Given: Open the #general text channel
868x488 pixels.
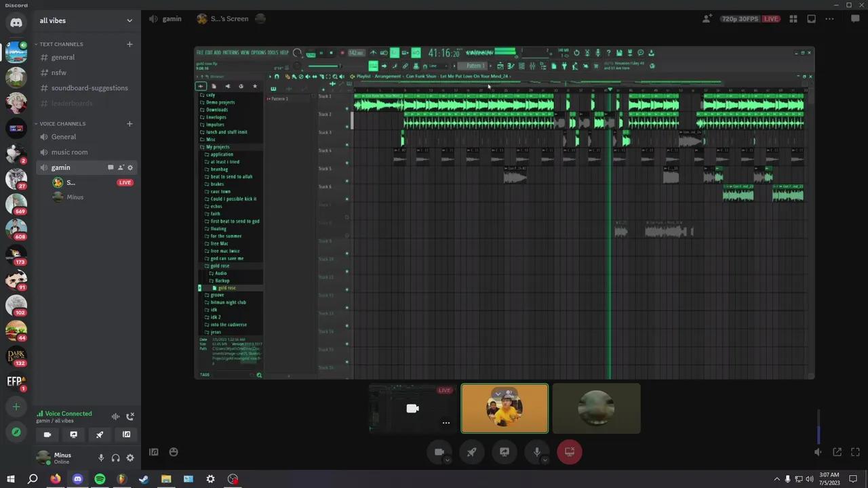Looking at the screenshot, I should pos(62,57).
